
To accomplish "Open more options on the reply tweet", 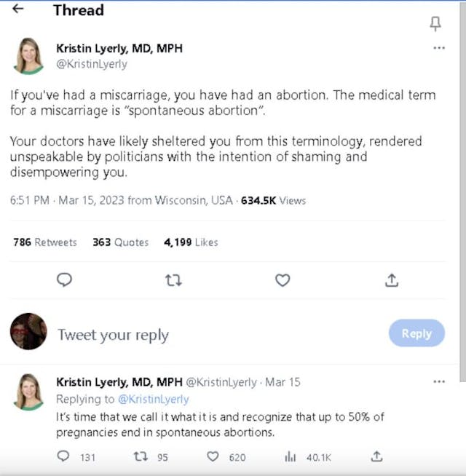I will tap(438, 381).
